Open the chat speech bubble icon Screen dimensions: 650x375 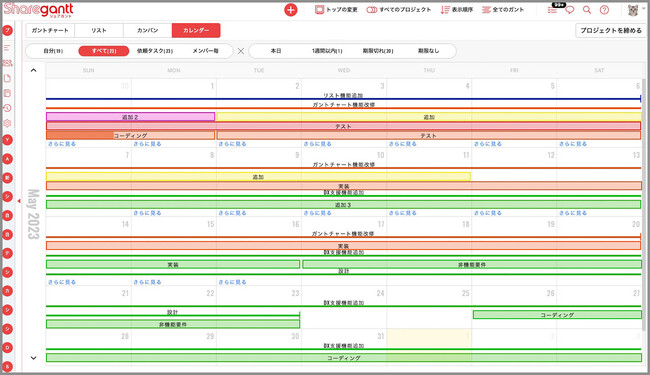coord(570,10)
